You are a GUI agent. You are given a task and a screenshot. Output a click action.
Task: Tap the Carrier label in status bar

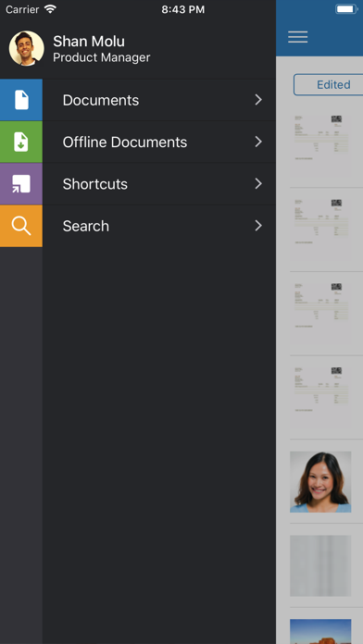pos(22,9)
